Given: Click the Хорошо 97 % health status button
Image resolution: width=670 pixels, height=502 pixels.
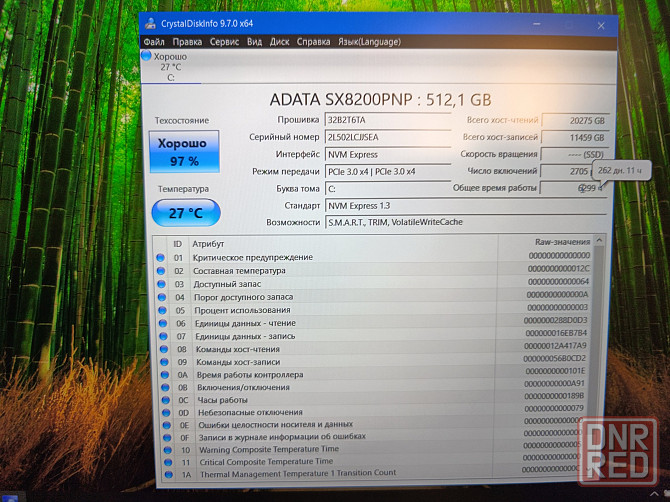Looking at the screenshot, I should 184,152.
